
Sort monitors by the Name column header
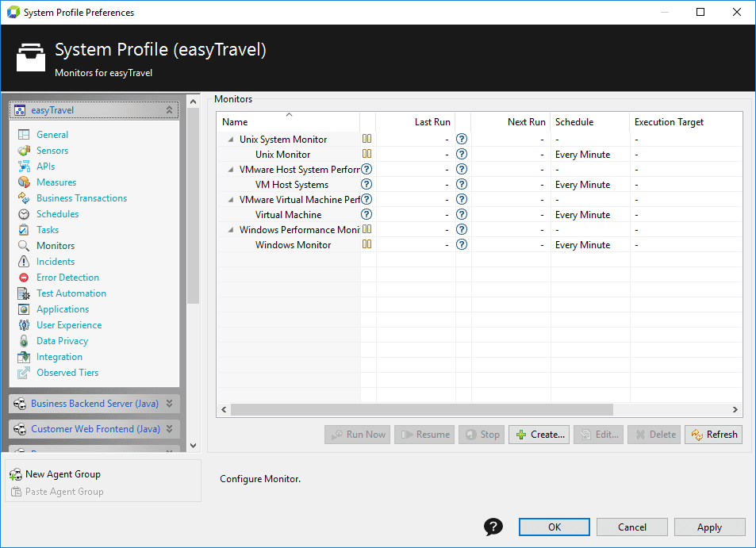tap(288, 122)
